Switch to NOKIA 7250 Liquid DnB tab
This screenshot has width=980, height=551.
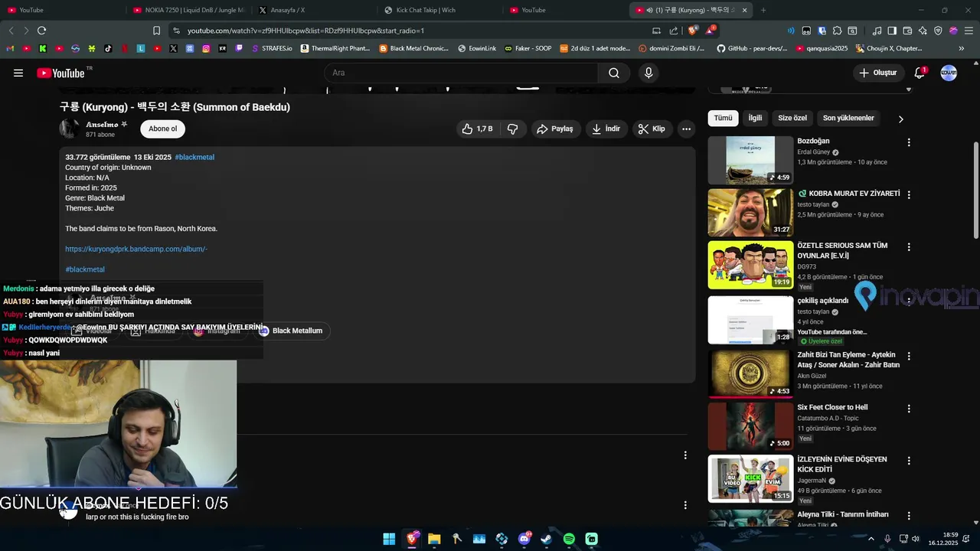188,10
